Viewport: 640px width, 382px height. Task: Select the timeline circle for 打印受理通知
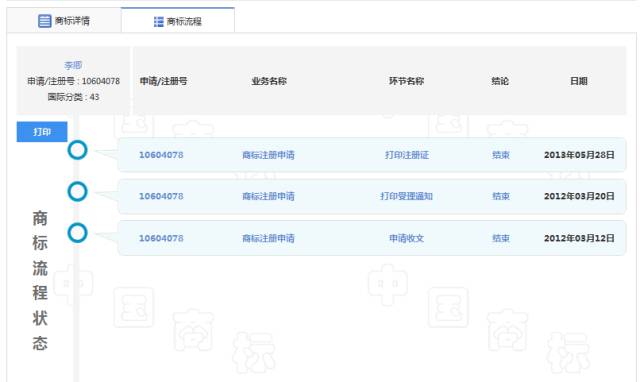(78, 191)
